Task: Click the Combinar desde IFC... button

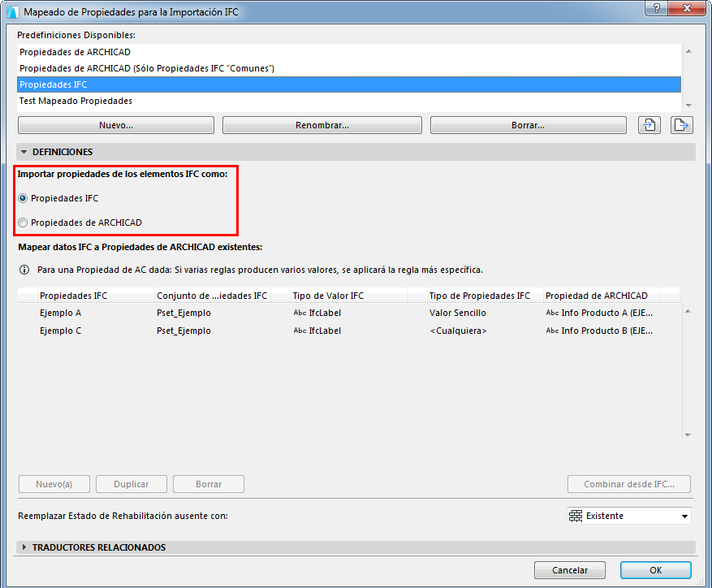Action: coord(629,484)
